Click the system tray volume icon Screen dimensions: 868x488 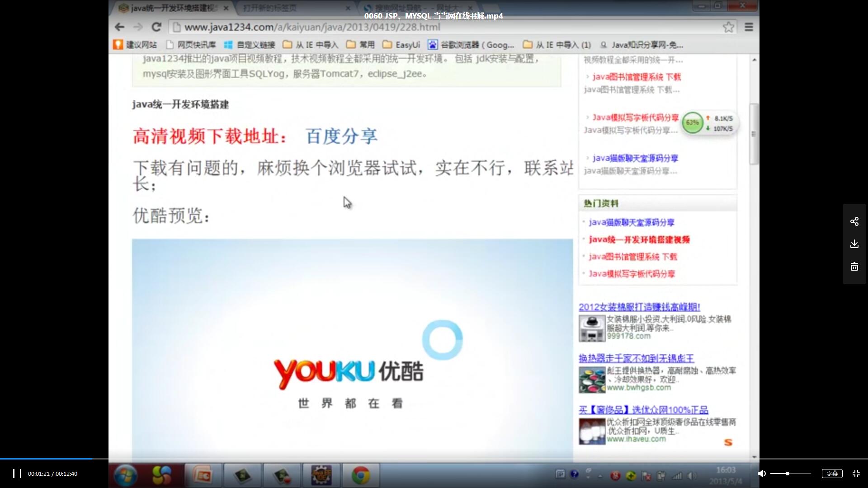(x=691, y=475)
